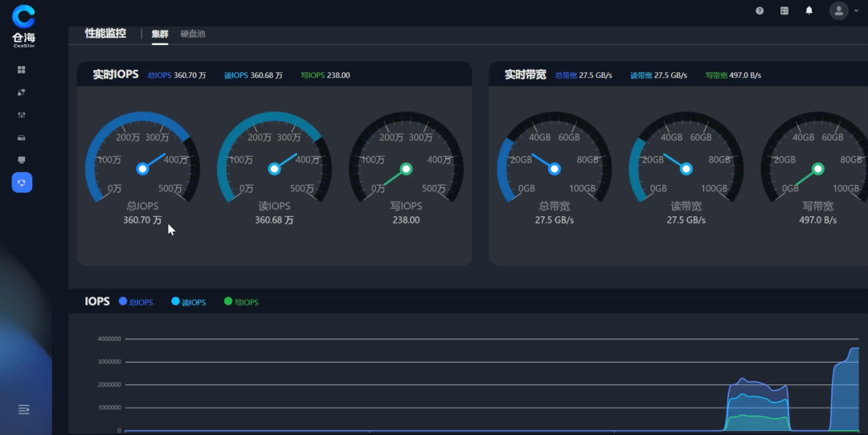Viewport: 868px width, 435px height.
Task: Select the 集群 tab
Action: tap(160, 34)
